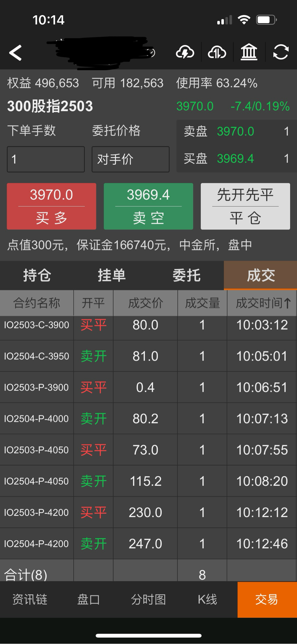
Task: Open the 盘口 bottom tab
Action: [x=89, y=599]
